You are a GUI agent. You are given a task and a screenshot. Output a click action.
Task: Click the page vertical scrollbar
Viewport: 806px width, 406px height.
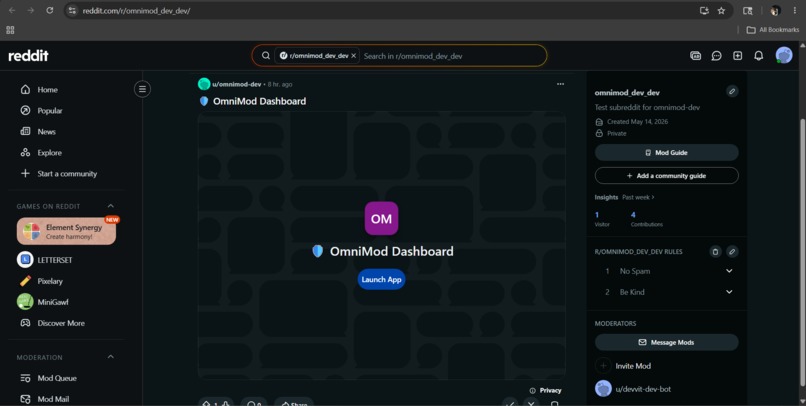click(802, 252)
